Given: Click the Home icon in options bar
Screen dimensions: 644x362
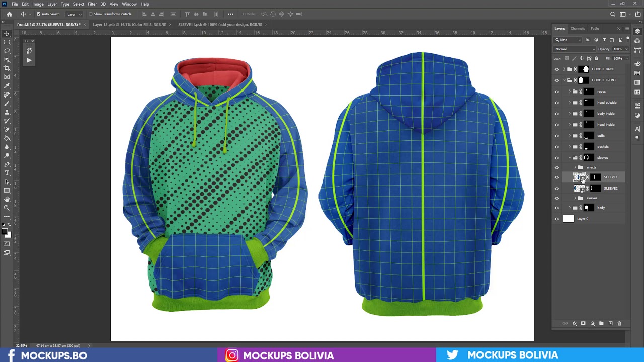Looking at the screenshot, I should [9, 14].
